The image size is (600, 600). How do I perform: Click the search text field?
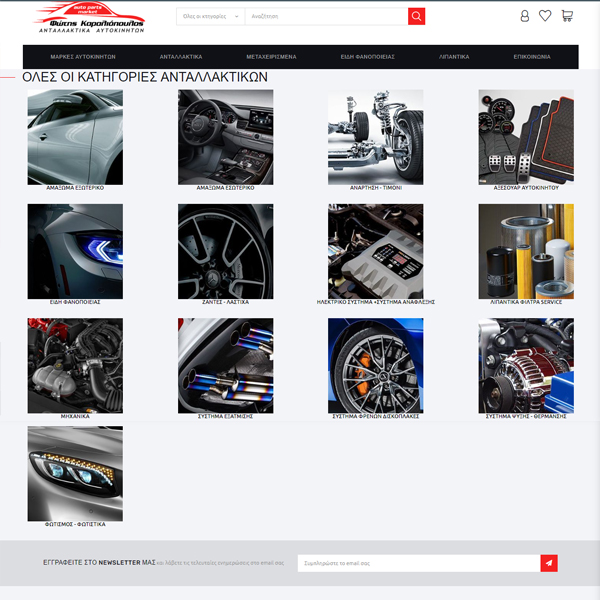coord(326,16)
